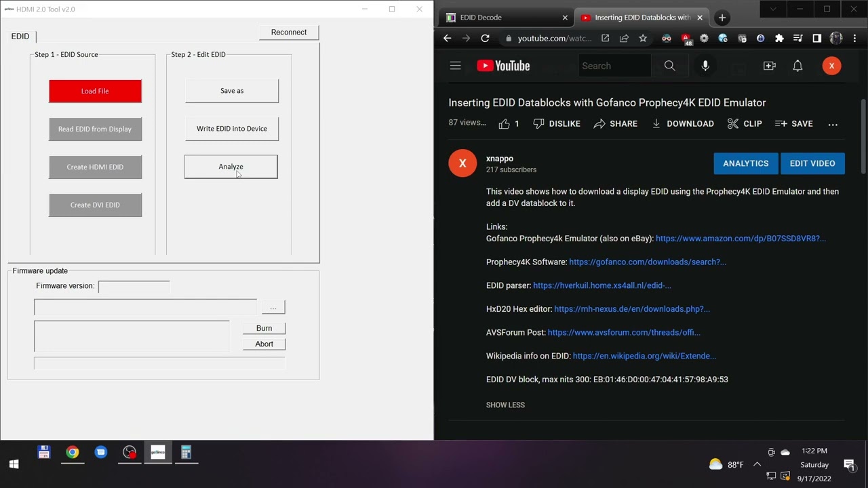Screen dimensions: 868x488
Task: Click Chrome back arrow
Action: click(x=447, y=39)
